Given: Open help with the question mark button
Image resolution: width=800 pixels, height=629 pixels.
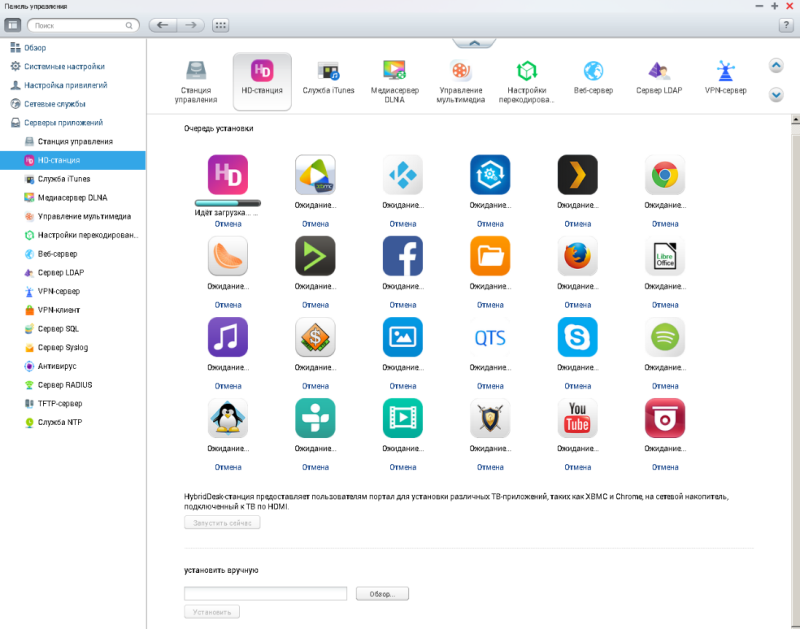Looking at the screenshot, I should coord(786,25).
